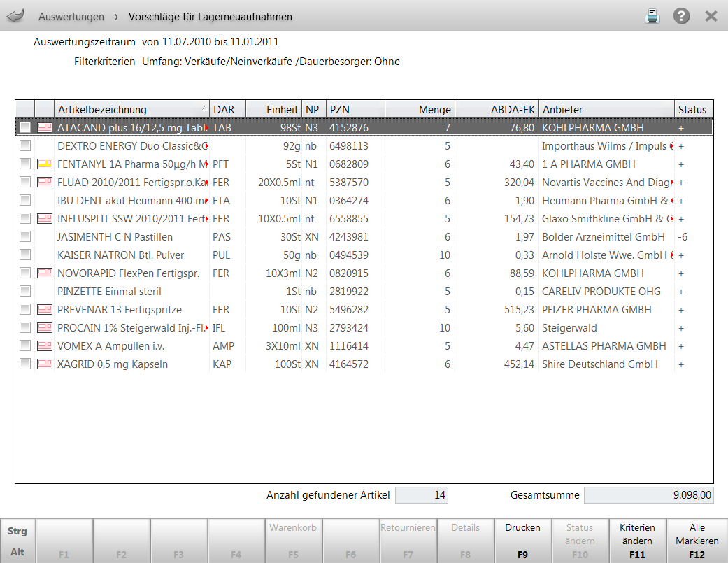Tick checkbox for PROCAIN 1% Steigerwald

[25, 328]
